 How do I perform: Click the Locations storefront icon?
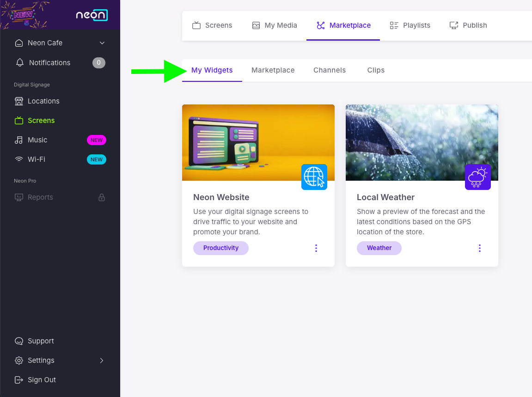coord(19,101)
